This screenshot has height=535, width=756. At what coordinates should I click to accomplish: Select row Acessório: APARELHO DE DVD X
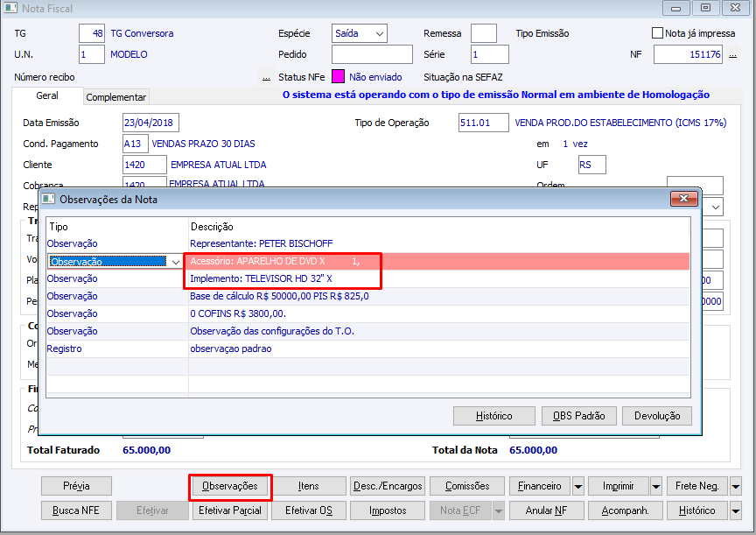tap(367, 262)
